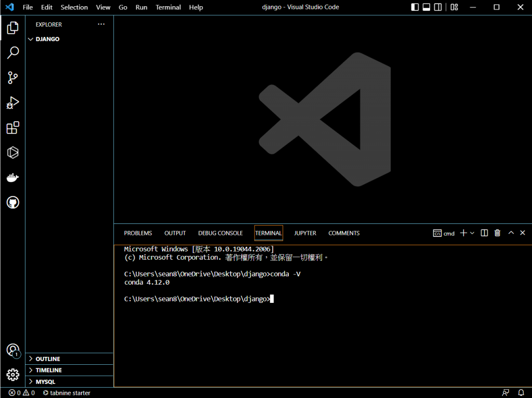Click the cmd terminal profile icon
Viewport: 532px width, 398px height.
pos(437,233)
